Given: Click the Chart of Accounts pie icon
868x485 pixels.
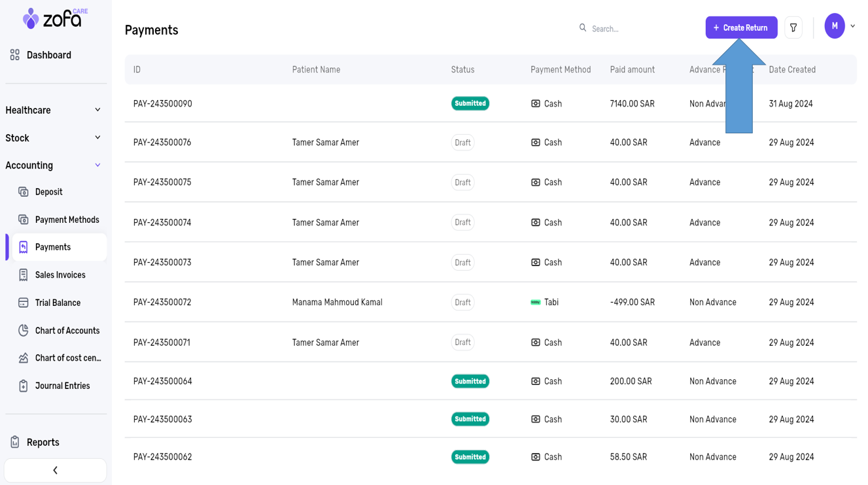Looking at the screenshot, I should [24, 331].
